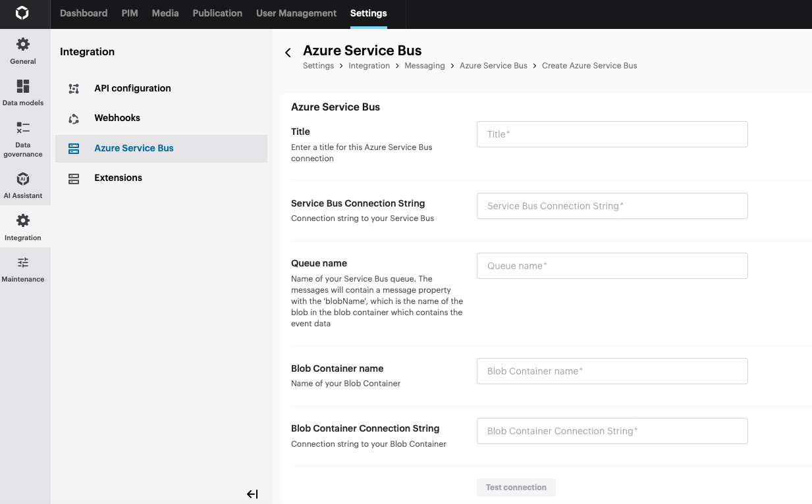Click the Test connection button
Image resolution: width=812 pixels, height=504 pixels.
tap(516, 488)
